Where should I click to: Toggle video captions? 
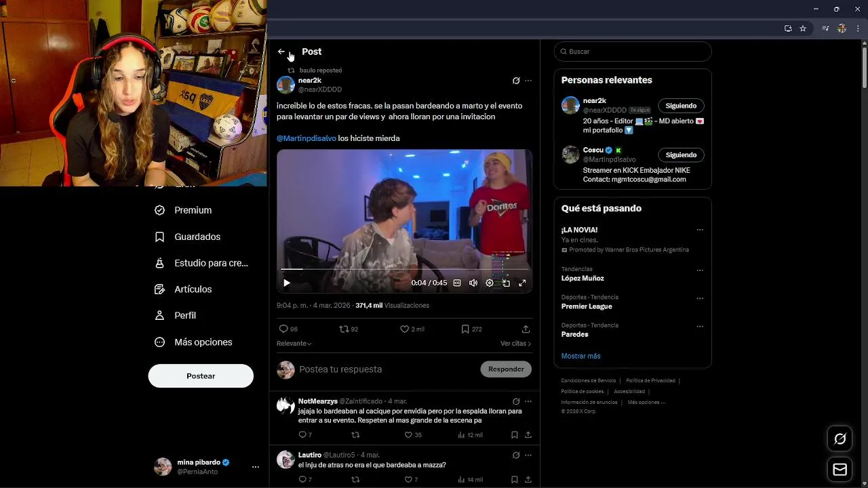(x=457, y=283)
